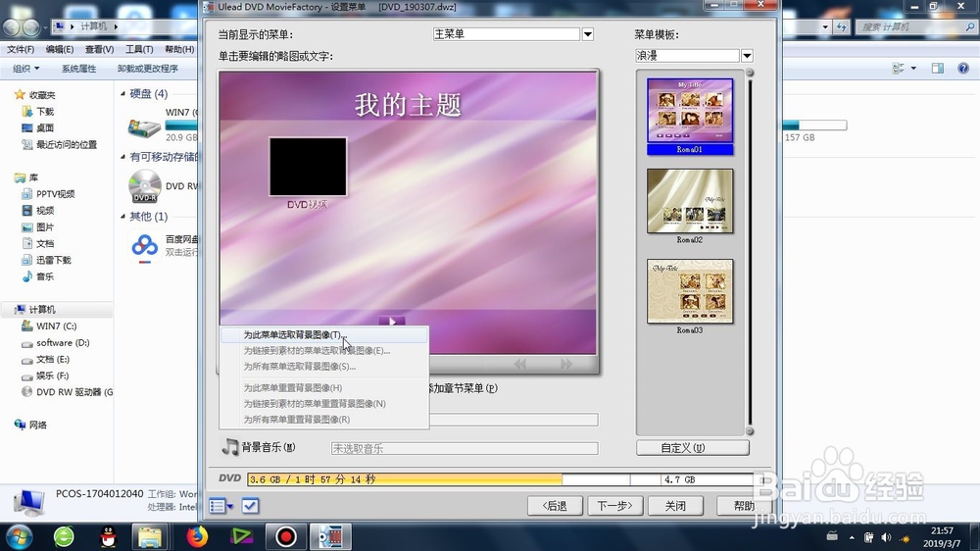The width and height of the screenshot is (980, 551).
Task: Click the black DVD视频 thumbnail in preview
Action: 308,167
